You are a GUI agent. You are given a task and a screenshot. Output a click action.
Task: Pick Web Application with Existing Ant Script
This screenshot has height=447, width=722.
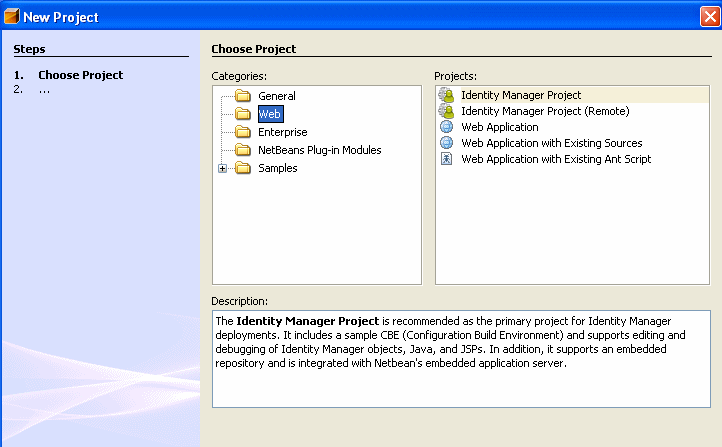point(556,159)
